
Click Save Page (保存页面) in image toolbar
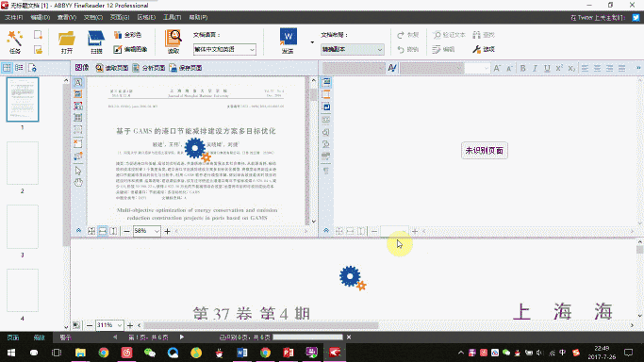click(x=185, y=68)
